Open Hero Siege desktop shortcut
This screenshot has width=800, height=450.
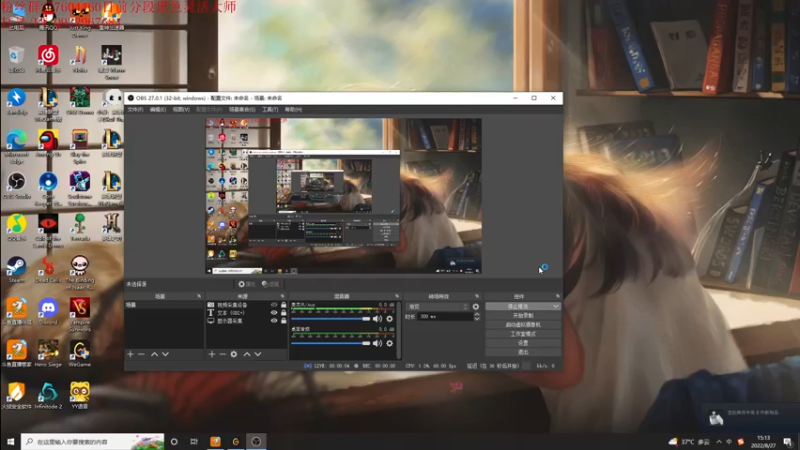[48, 354]
